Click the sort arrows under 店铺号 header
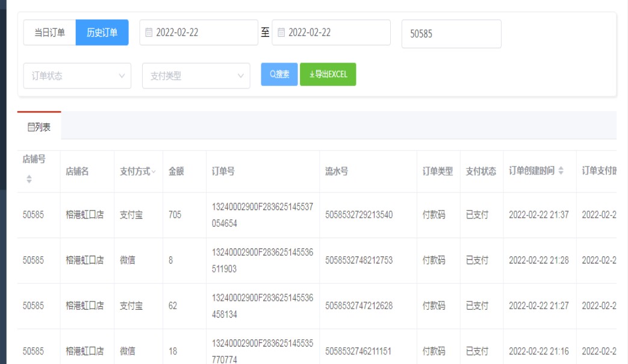This screenshot has height=364, width=628. tap(28, 179)
